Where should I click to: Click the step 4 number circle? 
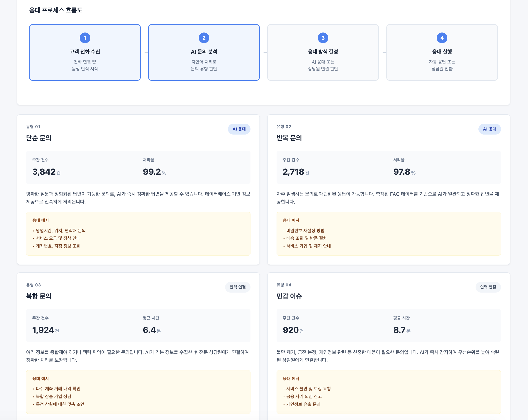(x=442, y=38)
